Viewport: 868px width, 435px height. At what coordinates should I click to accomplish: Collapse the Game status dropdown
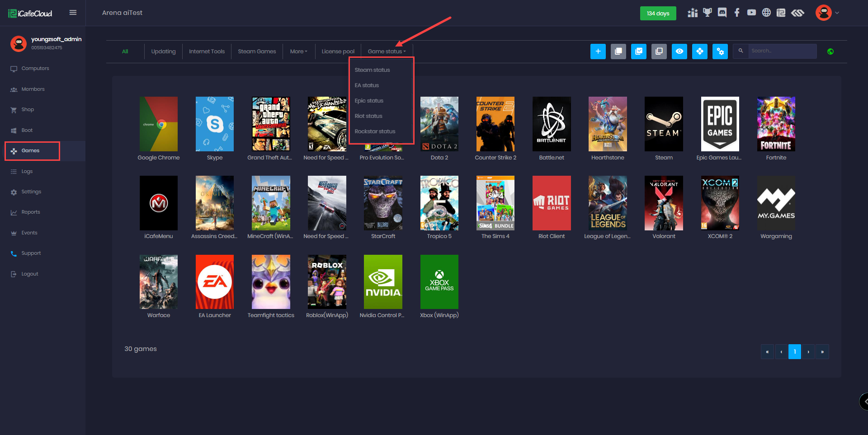click(387, 51)
